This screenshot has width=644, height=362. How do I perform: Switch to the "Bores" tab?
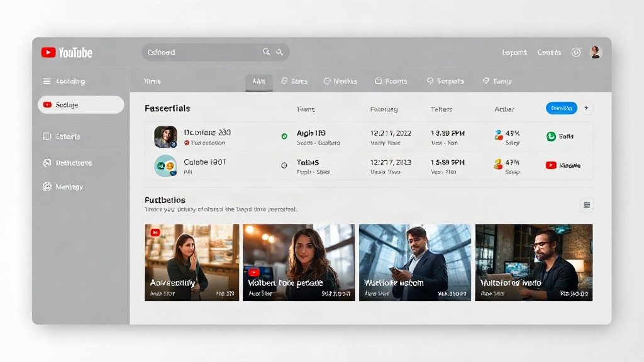(294, 81)
